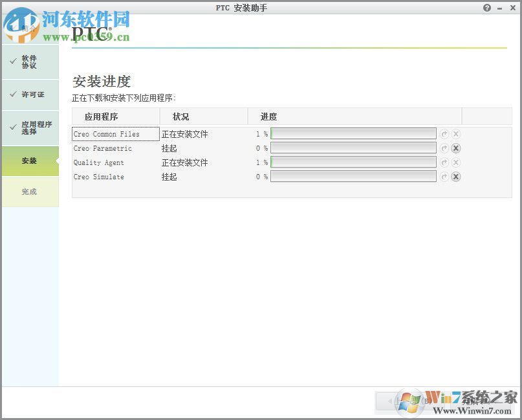Open installer help via question mark icon
The width and height of the screenshot is (522, 420).
[x=488, y=8]
